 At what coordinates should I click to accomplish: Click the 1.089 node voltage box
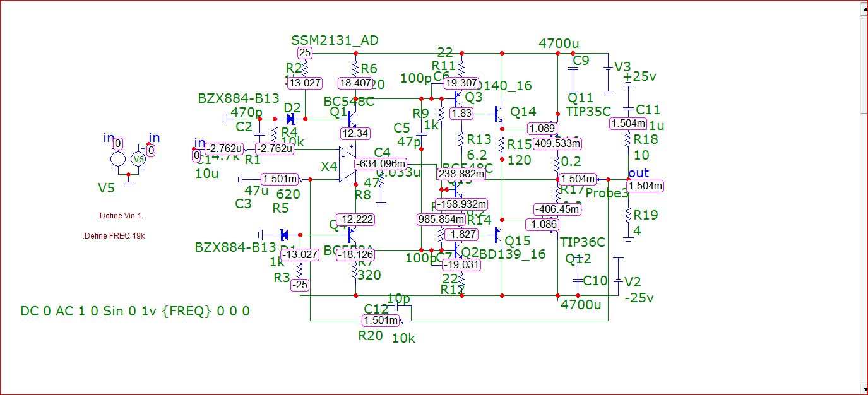click(x=542, y=129)
